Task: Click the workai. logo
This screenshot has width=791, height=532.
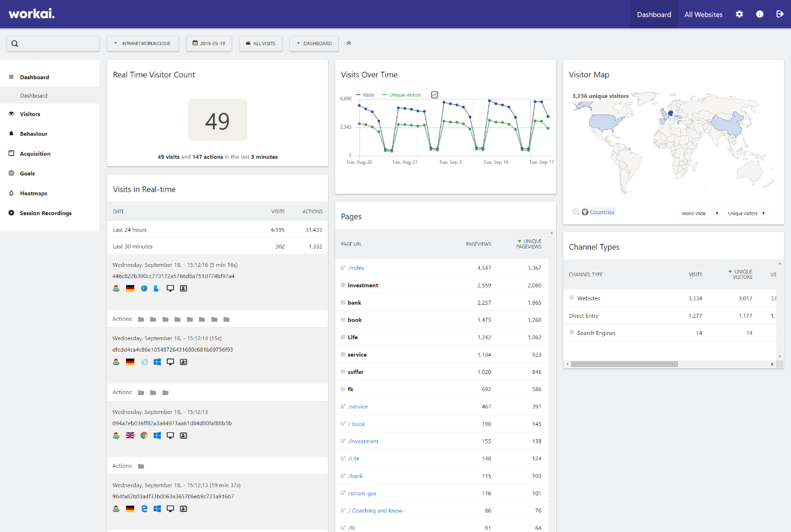Action: (x=32, y=14)
